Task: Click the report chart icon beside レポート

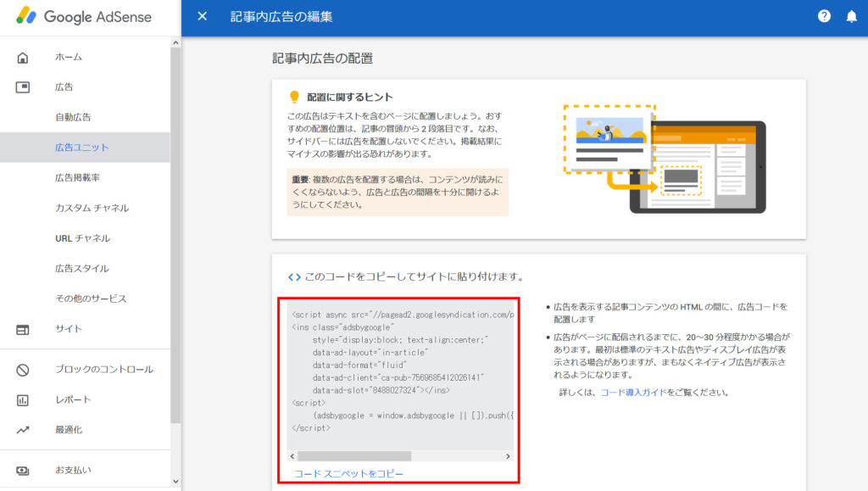Action: coord(23,400)
